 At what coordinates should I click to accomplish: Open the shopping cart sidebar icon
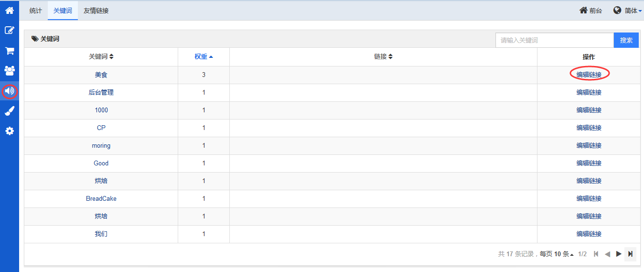tap(10, 50)
